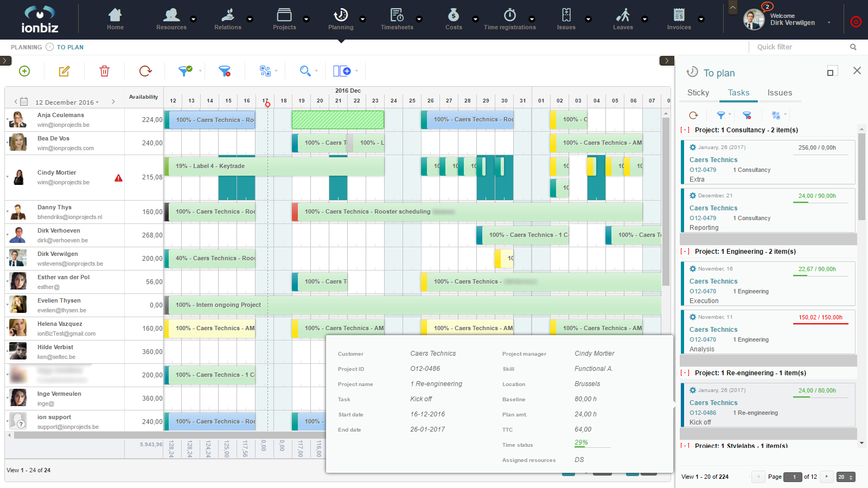Expand the left side panel arrow

click(5, 61)
